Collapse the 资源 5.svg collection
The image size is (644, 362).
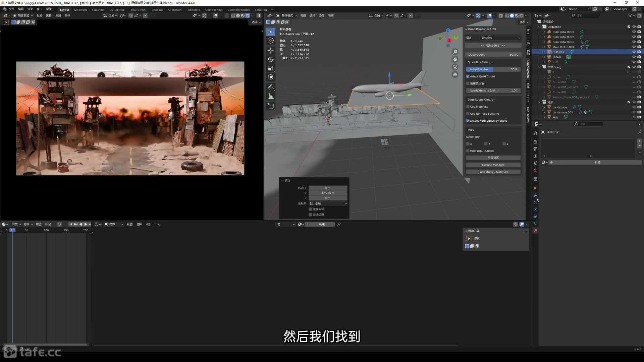[x=539, y=67]
